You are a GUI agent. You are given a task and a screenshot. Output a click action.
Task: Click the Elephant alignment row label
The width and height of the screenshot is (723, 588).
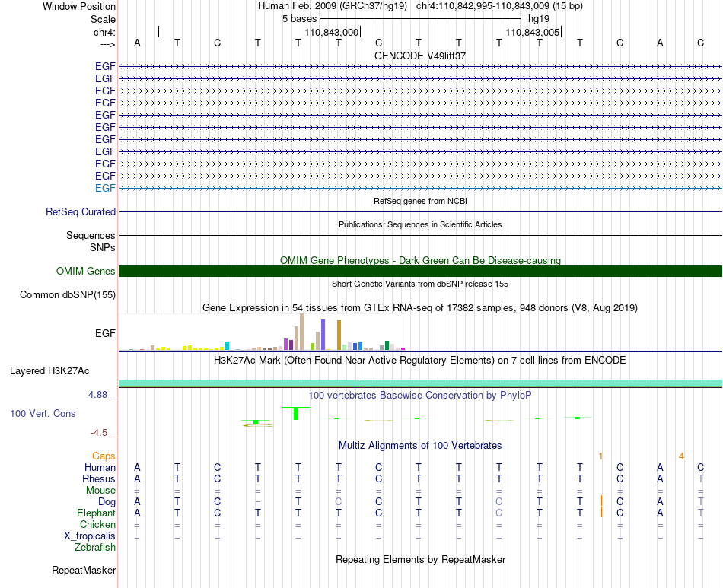(x=97, y=513)
